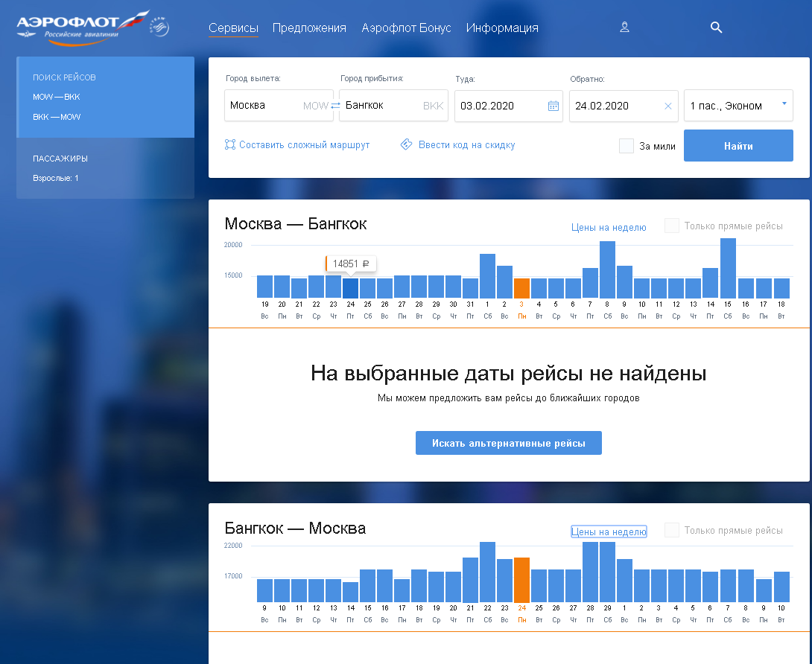
Task: Open Информация menu
Action: tap(502, 28)
